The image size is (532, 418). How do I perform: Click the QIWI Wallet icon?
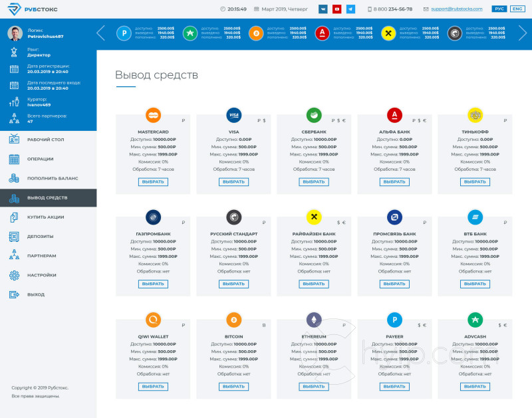point(153,320)
